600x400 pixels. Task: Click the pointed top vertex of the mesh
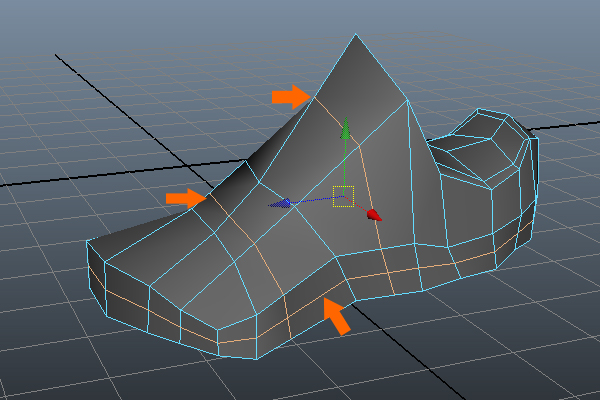pyautogui.click(x=355, y=35)
